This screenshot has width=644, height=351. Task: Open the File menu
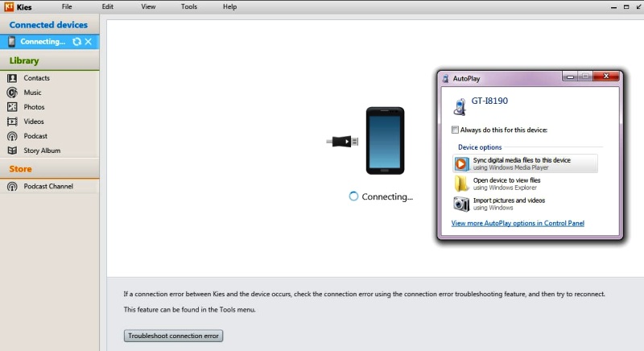tap(67, 6)
